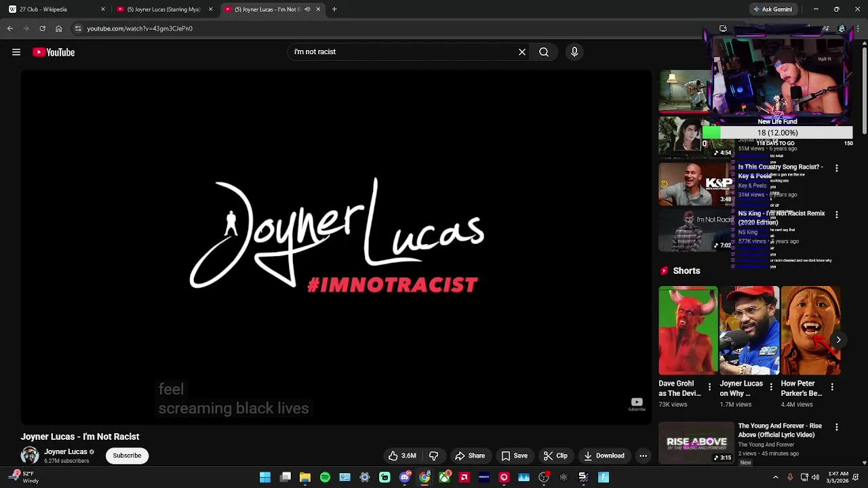Click the address bar URL
The width and height of the screenshot is (868, 488).
coord(140,28)
